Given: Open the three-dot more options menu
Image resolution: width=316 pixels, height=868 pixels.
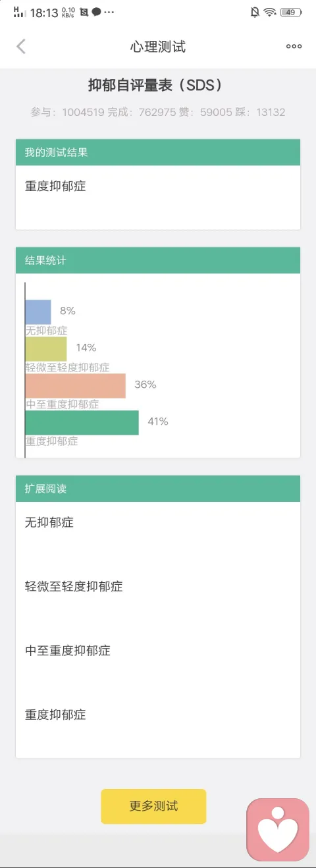Looking at the screenshot, I should point(294,46).
